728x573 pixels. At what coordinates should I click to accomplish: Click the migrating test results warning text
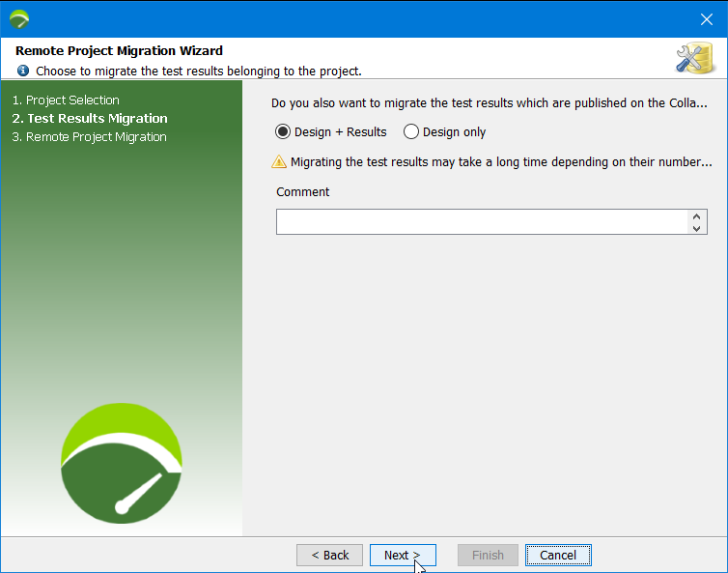pyautogui.click(x=501, y=162)
